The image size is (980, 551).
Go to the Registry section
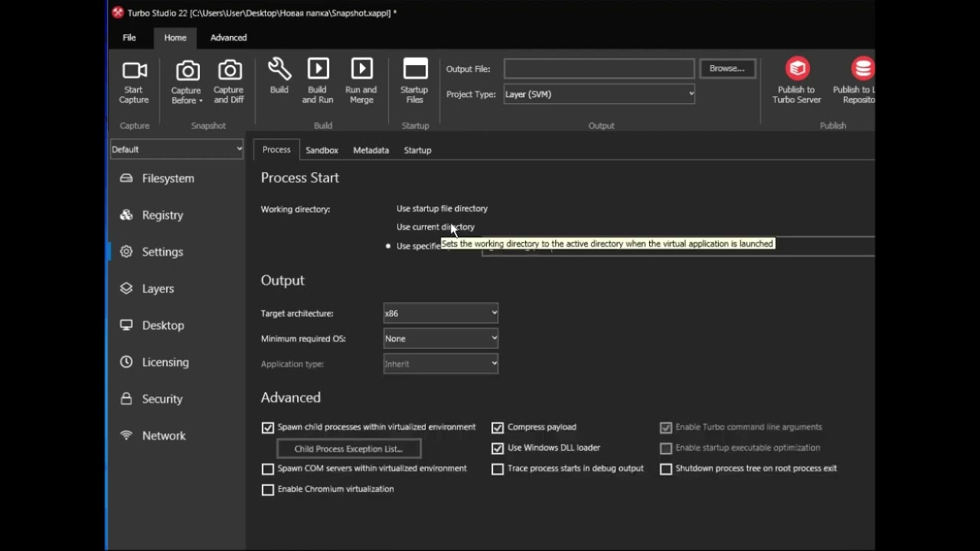(162, 215)
